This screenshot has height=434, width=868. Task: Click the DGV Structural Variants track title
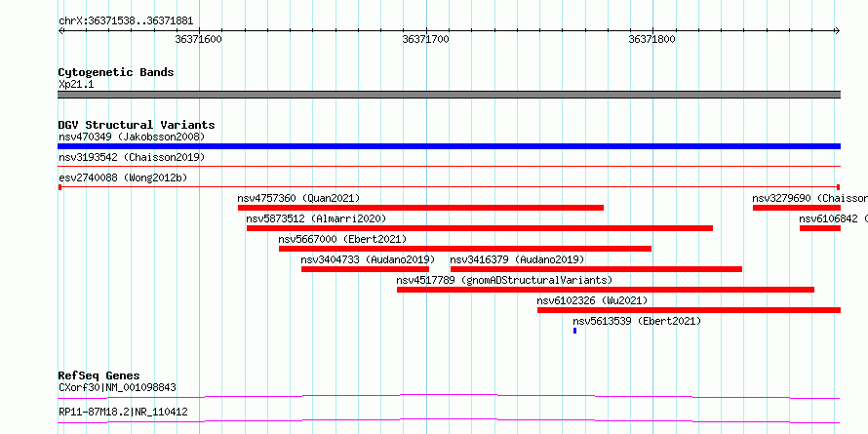(x=137, y=125)
